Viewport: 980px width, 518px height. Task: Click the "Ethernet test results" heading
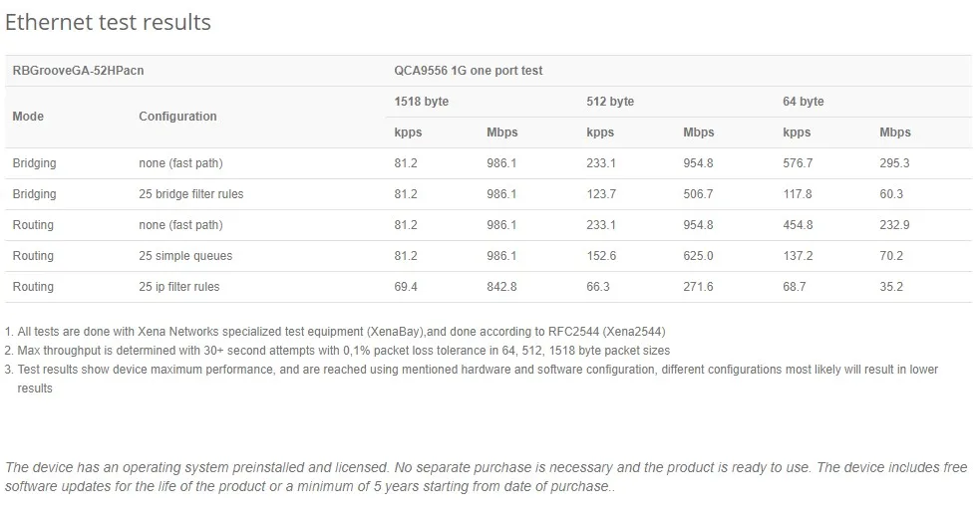108,23
